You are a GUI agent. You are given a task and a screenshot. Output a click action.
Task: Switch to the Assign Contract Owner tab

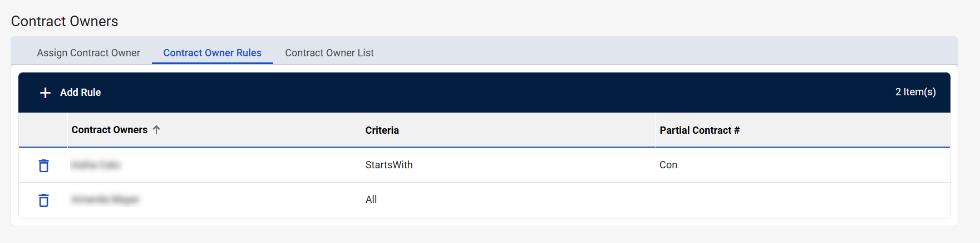click(x=88, y=53)
